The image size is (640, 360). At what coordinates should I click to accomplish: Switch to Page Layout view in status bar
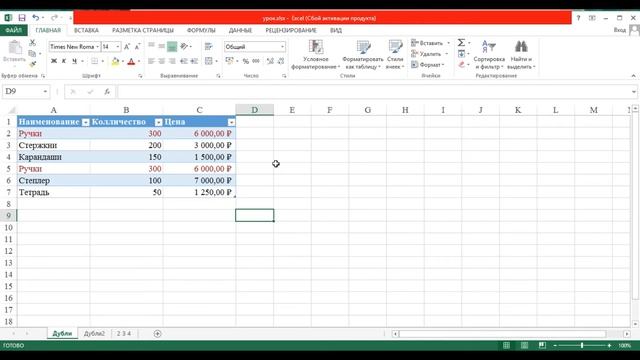tap(524, 345)
